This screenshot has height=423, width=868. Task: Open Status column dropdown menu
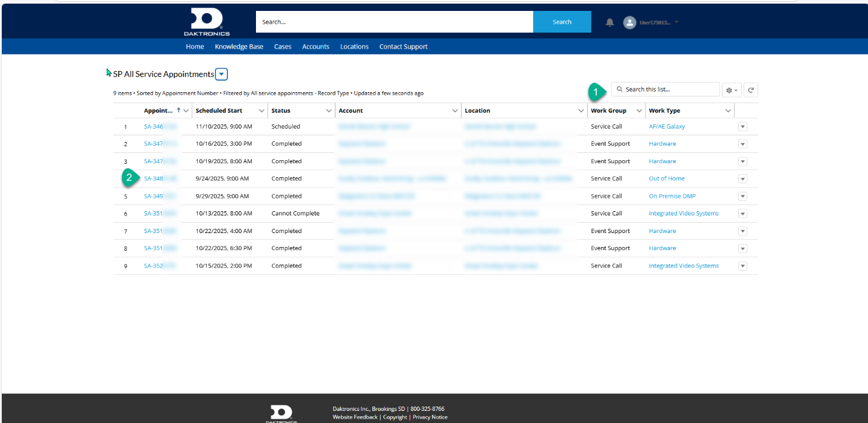[x=329, y=111]
